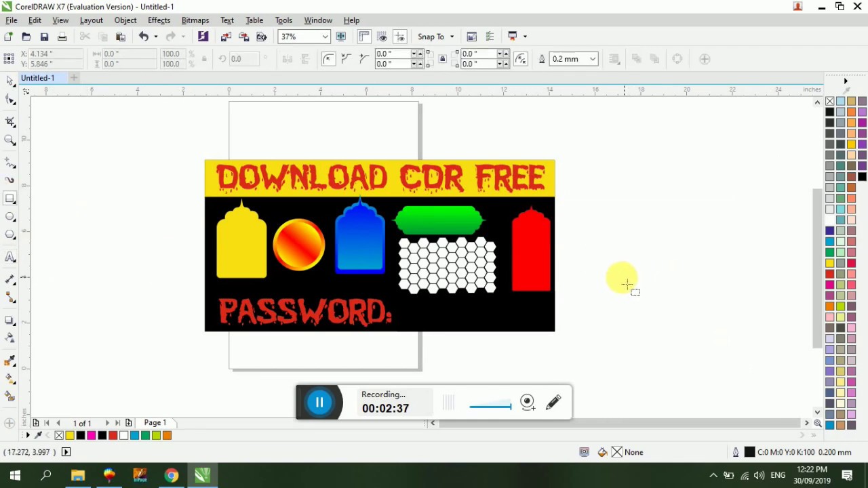Select the Drop Shadow effects tool
Viewport: 868px width, 488px height.
[10, 320]
